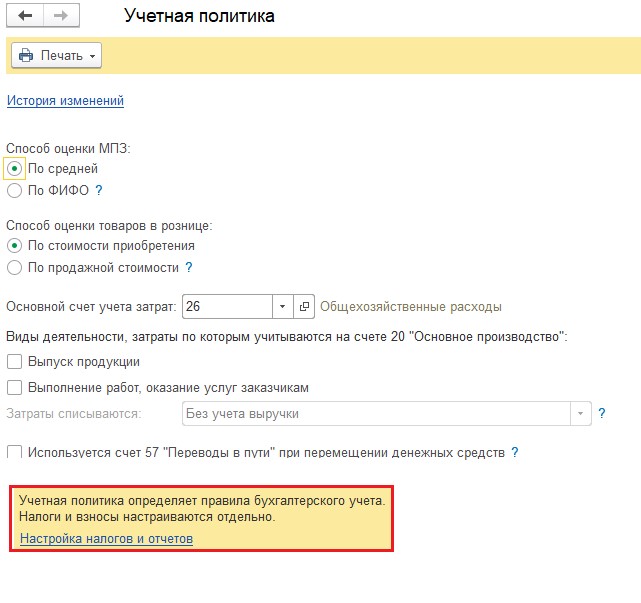Click the account 26 input field
The width and height of the screenshot is (641, 603).
tap(226, 307)
